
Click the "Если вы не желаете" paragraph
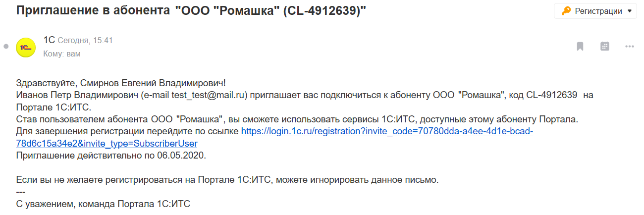227,179
